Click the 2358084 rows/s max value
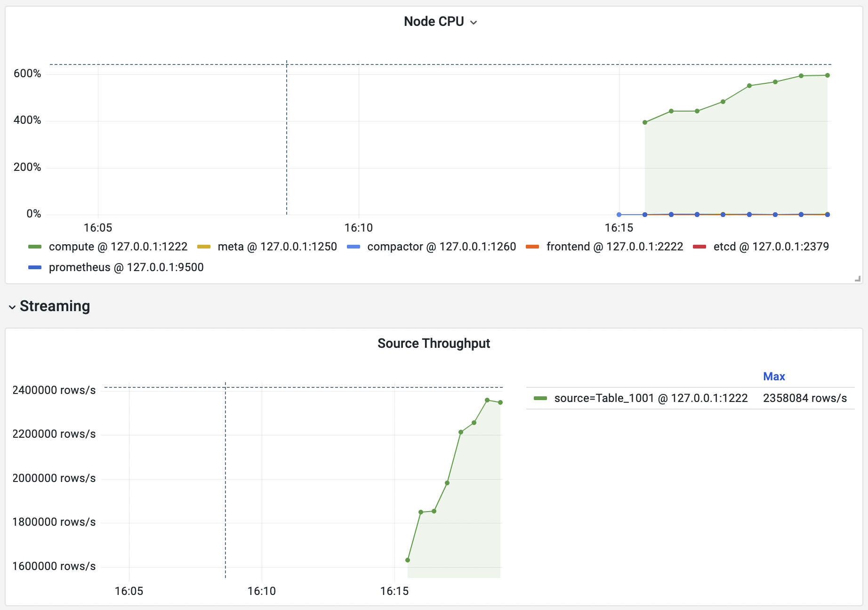The height and width of the screenshot is (610, 868). click(805, 398)
